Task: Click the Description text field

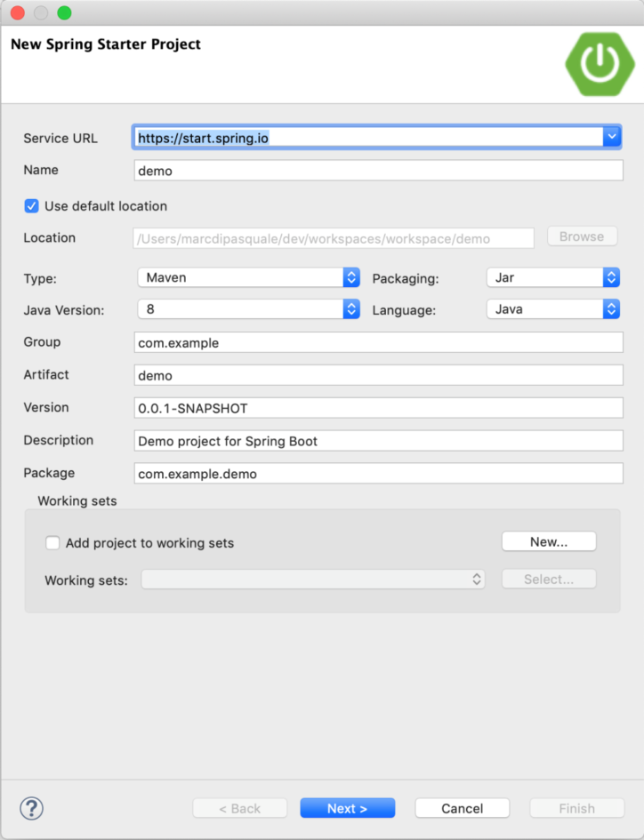Action: click(378, 441)
